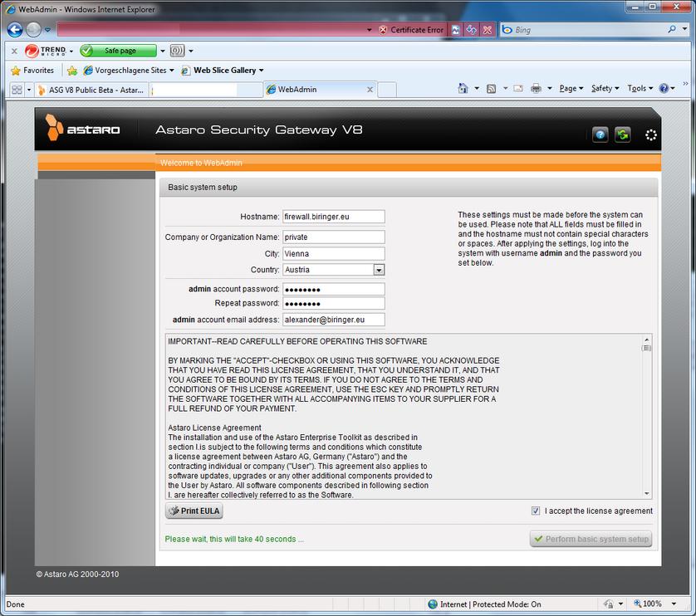This screenshot has height=616, width=696.
Task: Toggle the 'I accept the license agreement' checkbox
Action: [x=536, y=511]
